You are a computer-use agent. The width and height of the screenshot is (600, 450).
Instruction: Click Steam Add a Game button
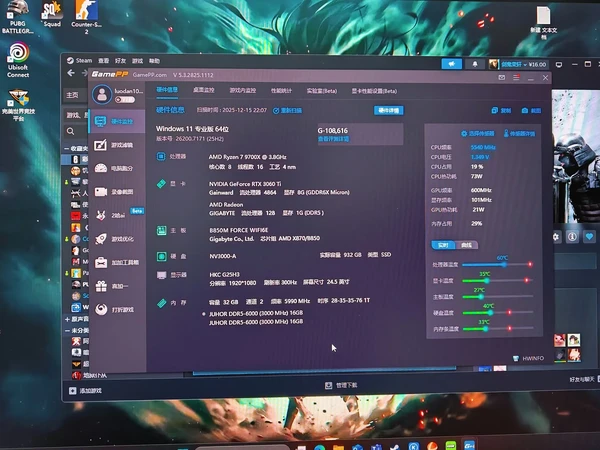85,391
